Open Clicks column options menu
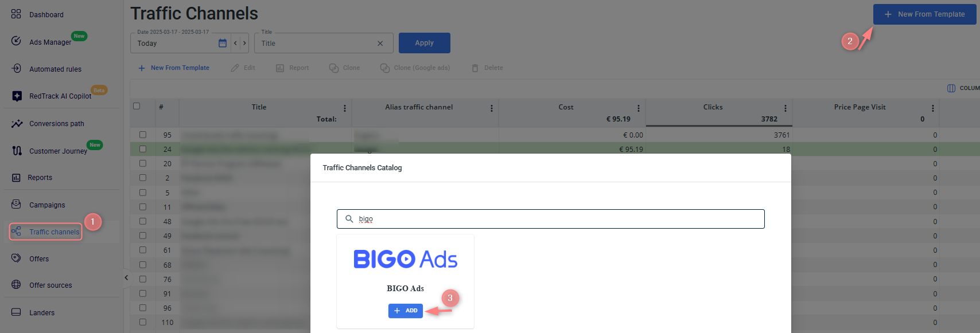980x333 pixels. (785, 108)
